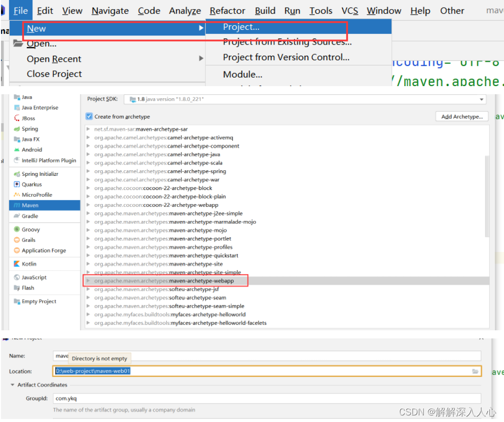Open the Build menu
Viewport: 504px width, 422px height.
point(265,11)
